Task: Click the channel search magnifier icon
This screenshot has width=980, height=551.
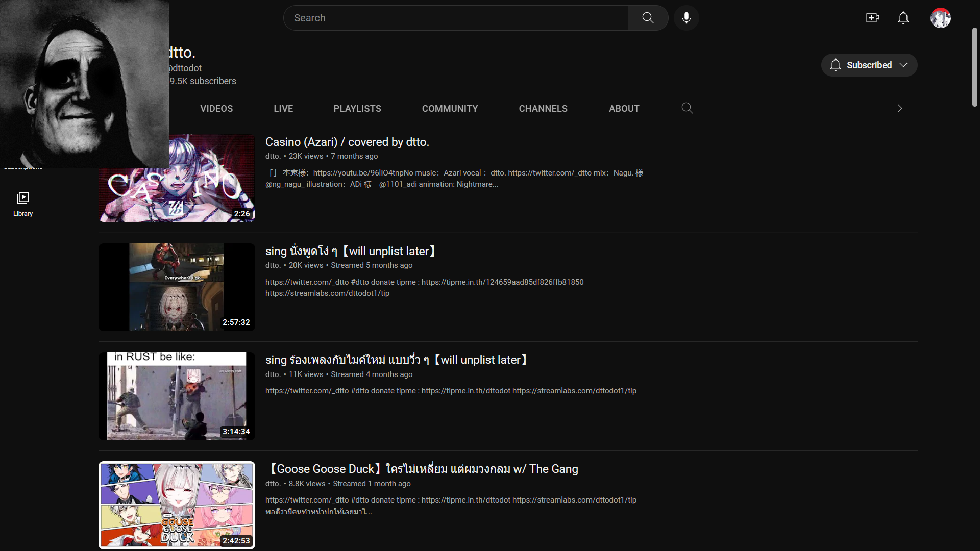Action: 687,108
